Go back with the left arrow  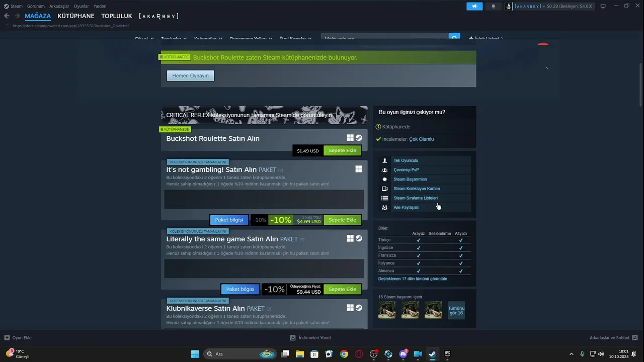click(7, 16)
